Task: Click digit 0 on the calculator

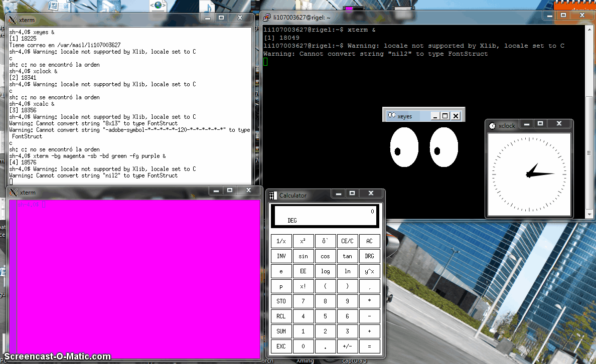Action: [x=303, y=346]
